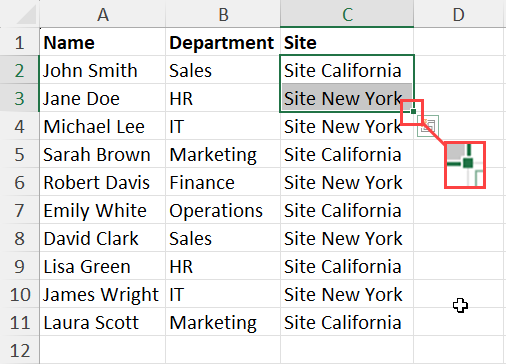Image resolution: width=506 pixels, height=364 pixels.
Task: Select the Lisa Green cell
Action: 103,266
